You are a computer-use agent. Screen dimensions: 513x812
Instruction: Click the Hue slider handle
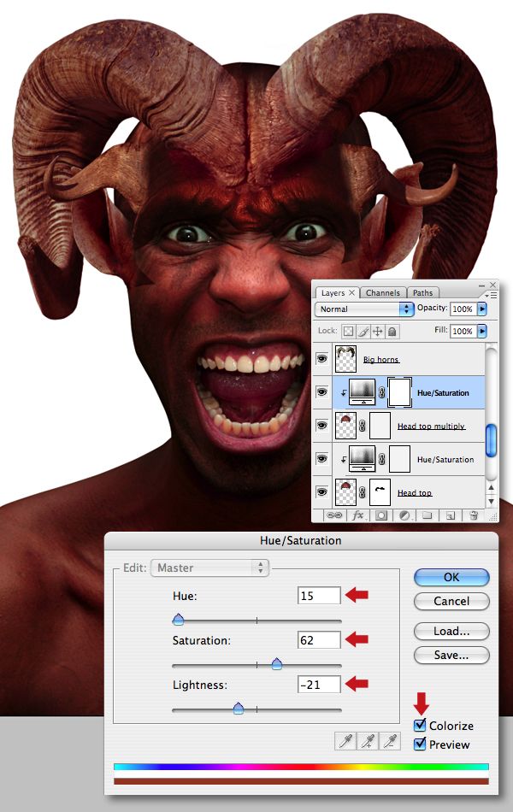coord(178,619)
